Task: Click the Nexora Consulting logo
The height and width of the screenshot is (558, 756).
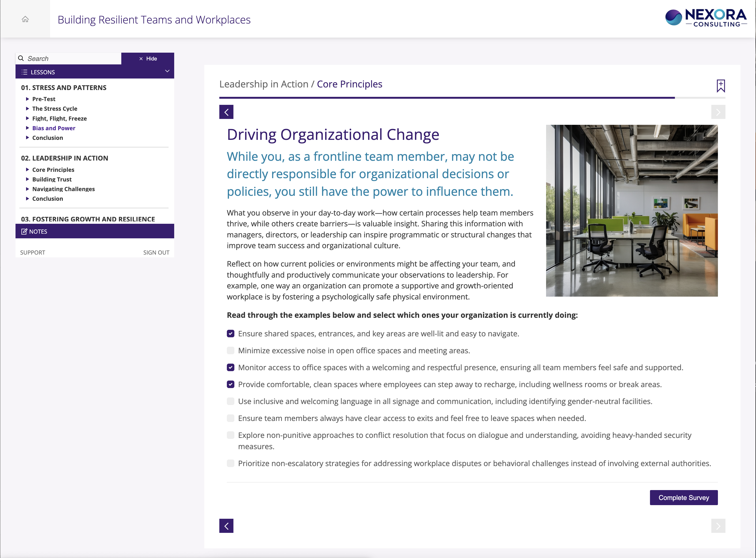Action: point(706,18)
